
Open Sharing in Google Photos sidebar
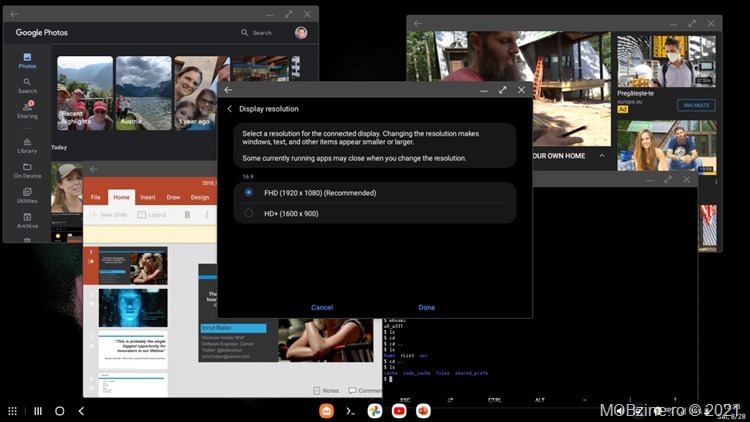click(27, 111)
